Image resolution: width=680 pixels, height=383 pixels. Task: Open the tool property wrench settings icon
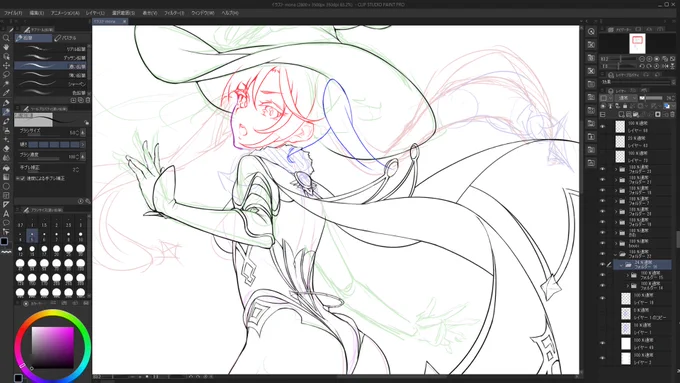pos(87,201)
